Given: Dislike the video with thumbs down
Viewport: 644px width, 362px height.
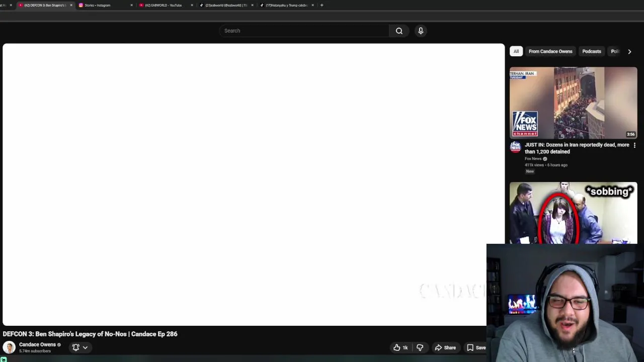Looking at the screenshot, I should coord(420,347).
